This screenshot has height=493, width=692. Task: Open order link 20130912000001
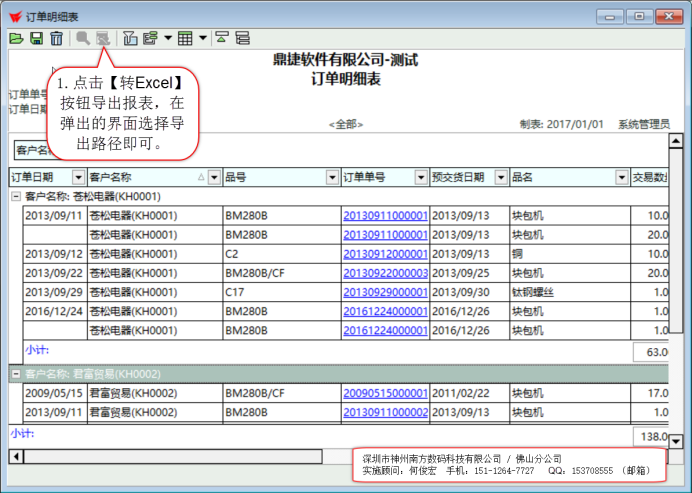385,254
